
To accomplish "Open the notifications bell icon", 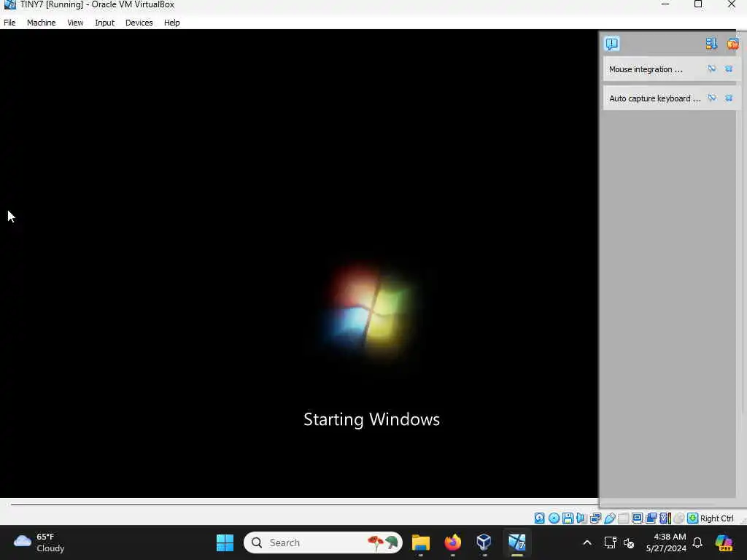I will pos(697,542).
